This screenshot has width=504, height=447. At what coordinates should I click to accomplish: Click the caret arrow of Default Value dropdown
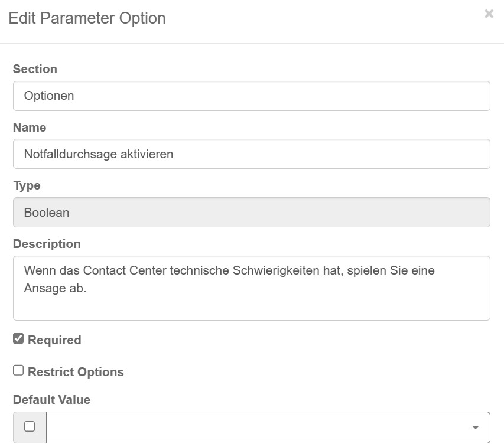click(x=476, y=428)
